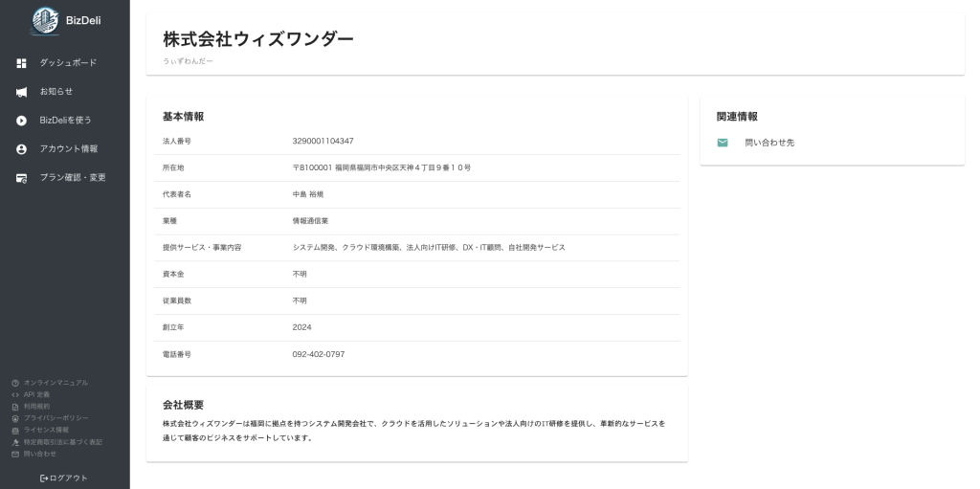This screenshot has width=980, height=489.
Task: Click the card icon for プラン確認・変更
Action: [21, 178]
